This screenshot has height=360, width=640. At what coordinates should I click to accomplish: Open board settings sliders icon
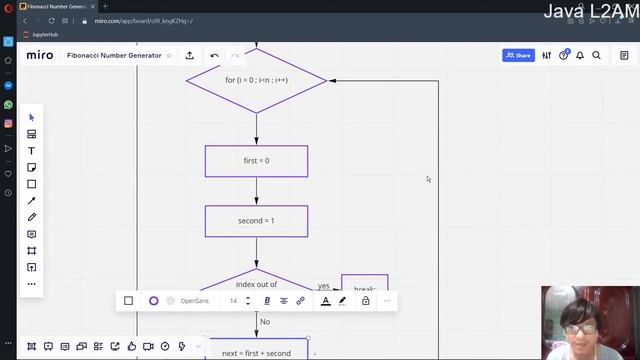547,56
